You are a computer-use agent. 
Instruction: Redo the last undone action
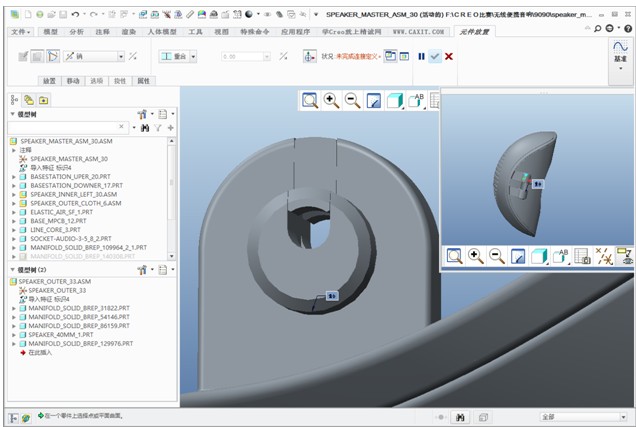pyautogui.click(x=94, y=15)
